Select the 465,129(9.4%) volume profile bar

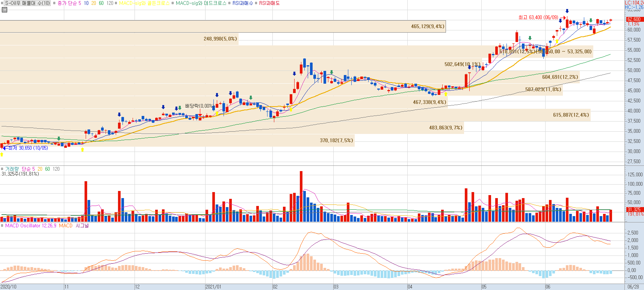(223, 26)
